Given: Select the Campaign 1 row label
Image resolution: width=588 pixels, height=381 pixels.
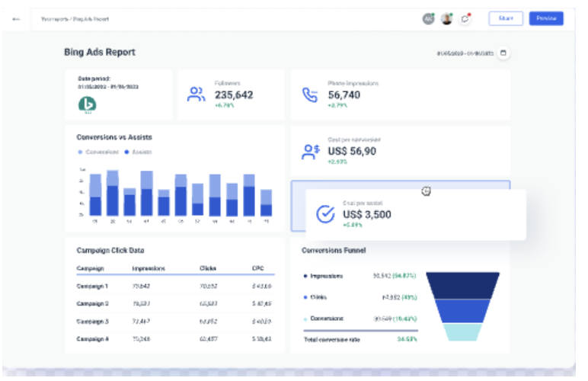Looking at the screenshot, I should (92, 286).
